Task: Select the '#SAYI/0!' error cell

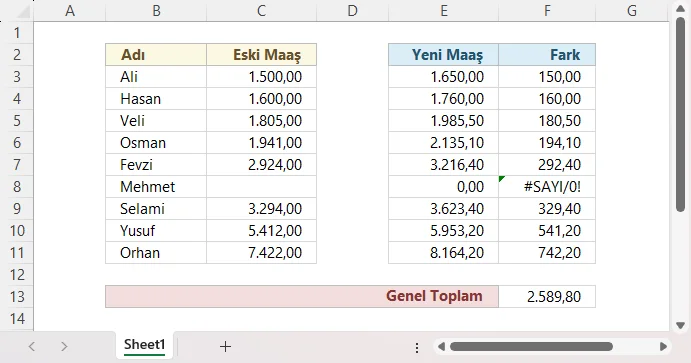Action: pyautogui.click(x=547, y=187)
